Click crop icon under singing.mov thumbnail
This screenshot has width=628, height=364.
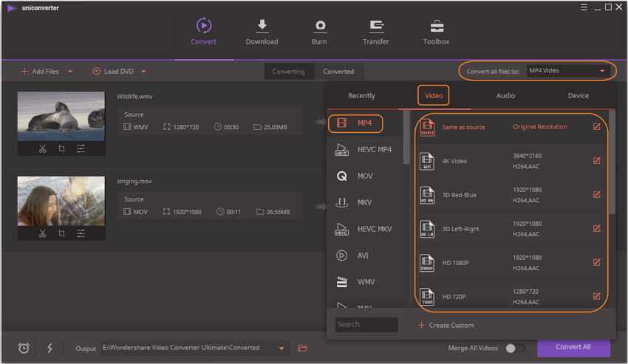[61, 233]
